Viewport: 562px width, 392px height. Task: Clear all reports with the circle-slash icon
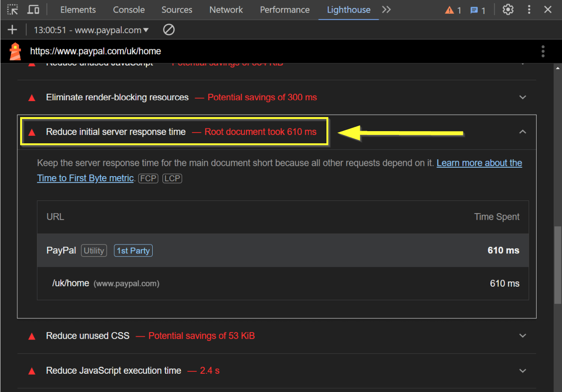(169, 30)
